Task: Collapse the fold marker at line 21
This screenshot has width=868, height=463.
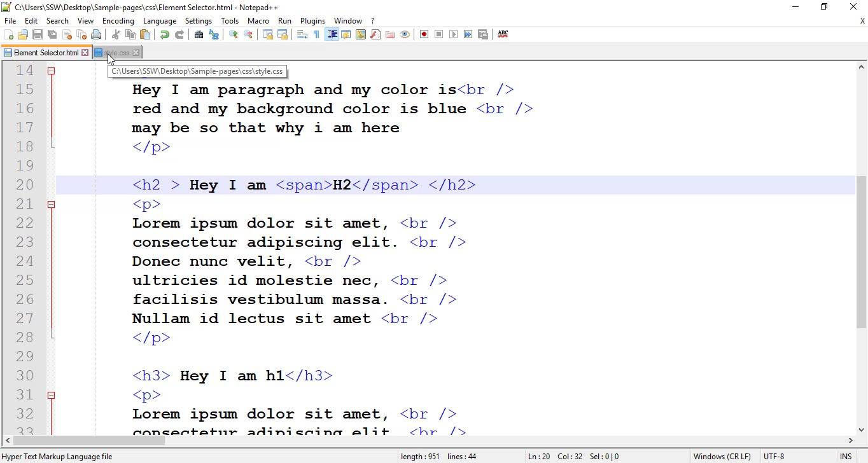Action: (52, 204)
